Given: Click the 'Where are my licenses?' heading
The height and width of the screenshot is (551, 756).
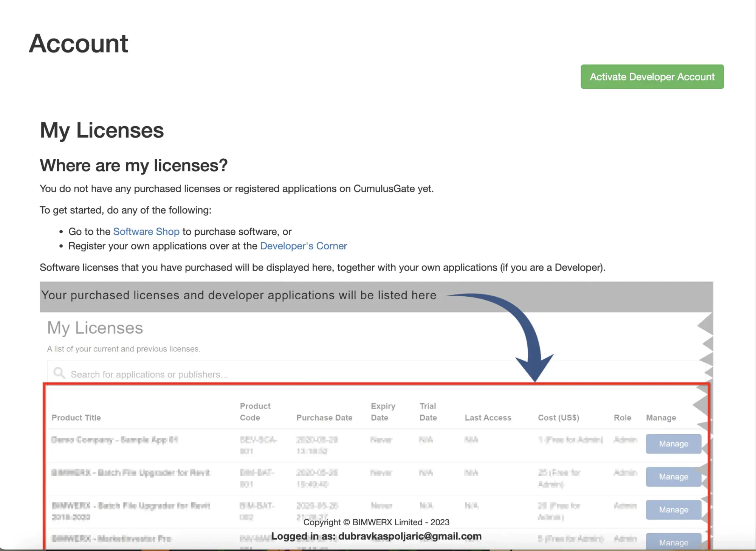Looking at the screenshot, I should [x=134, y=165].
